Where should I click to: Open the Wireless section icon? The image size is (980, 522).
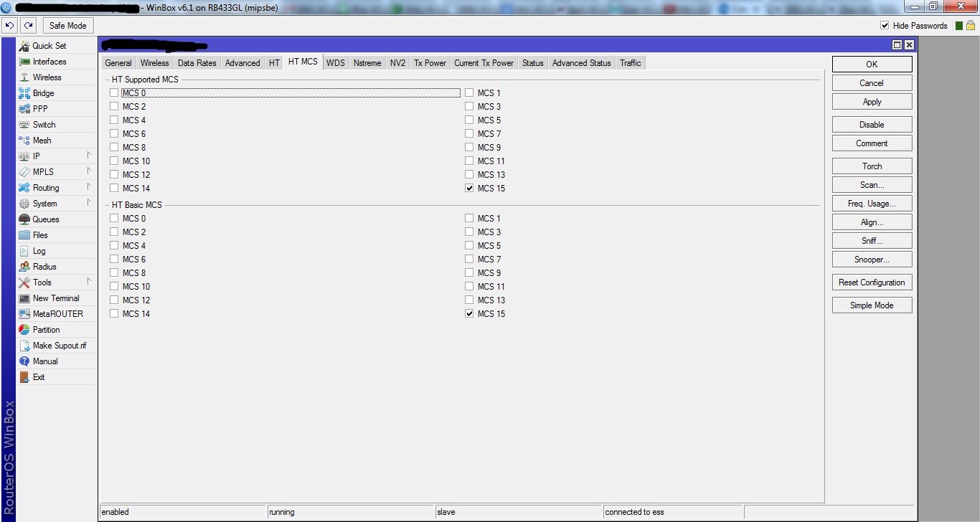24,77
